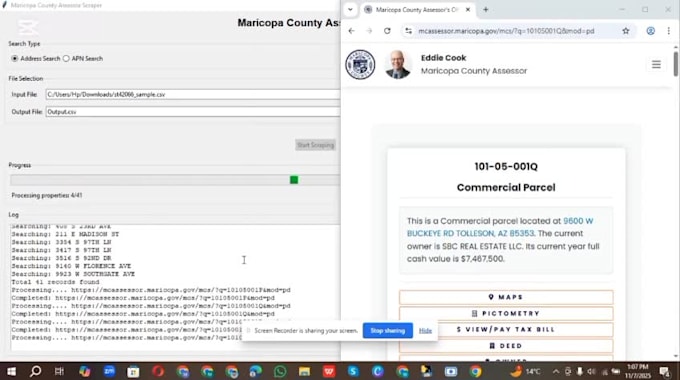Viewport: 680px width, 380px height.
Task: Select the APN Search radio button
Action: coord(66,59)
